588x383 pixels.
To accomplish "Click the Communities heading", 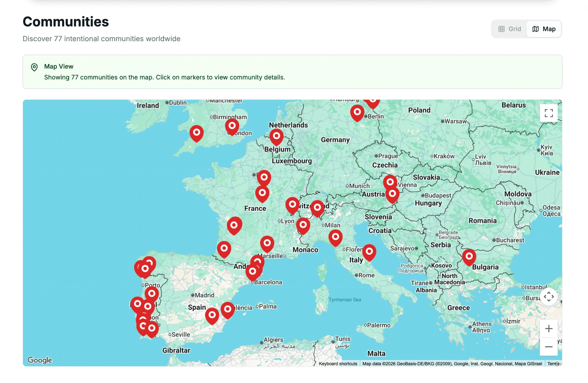I will pos(66,22).
